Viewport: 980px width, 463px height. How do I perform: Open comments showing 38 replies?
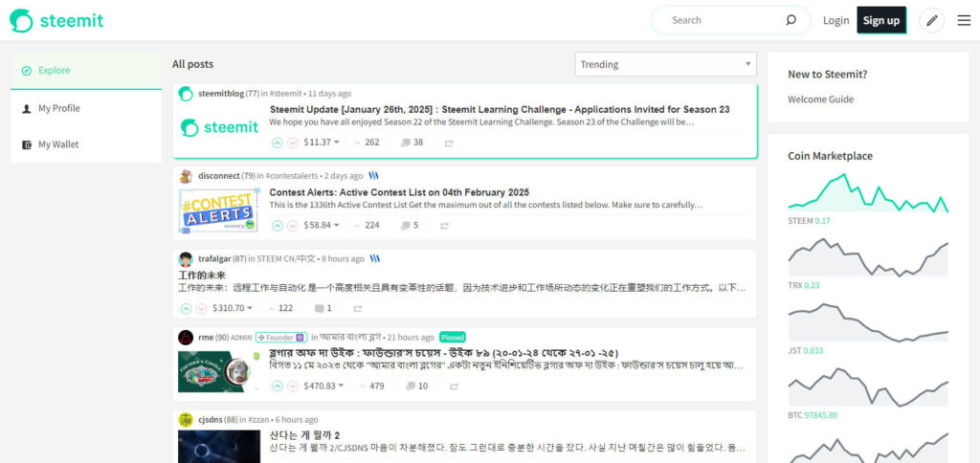tap(412, 143)
